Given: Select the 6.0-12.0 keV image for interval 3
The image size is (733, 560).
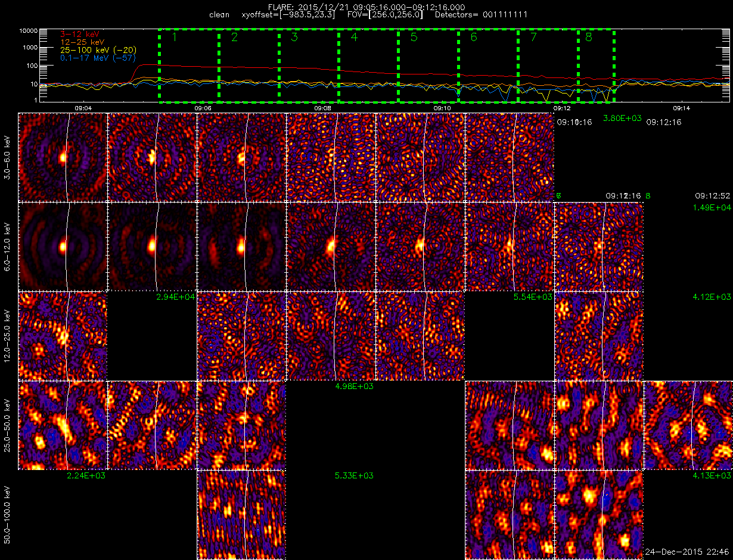Looking at the screenshot, I should tap(241, 246).
